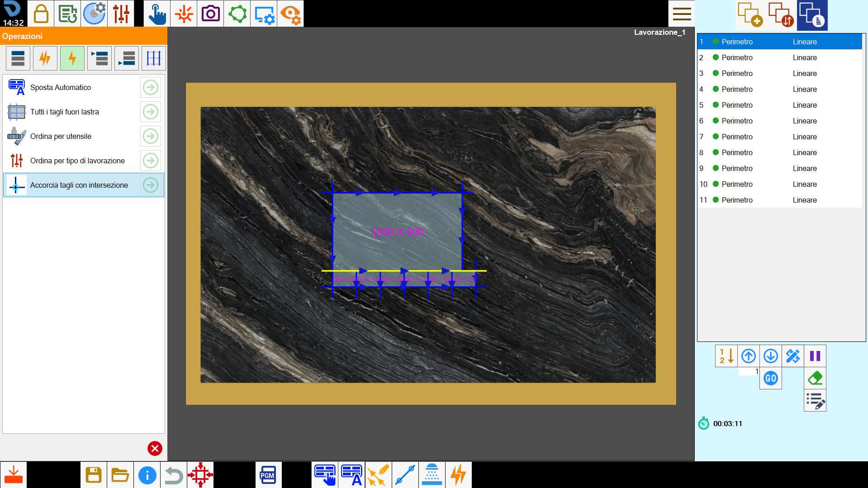Open file with folder icon
868x488 pixels.
pos(120,475)
